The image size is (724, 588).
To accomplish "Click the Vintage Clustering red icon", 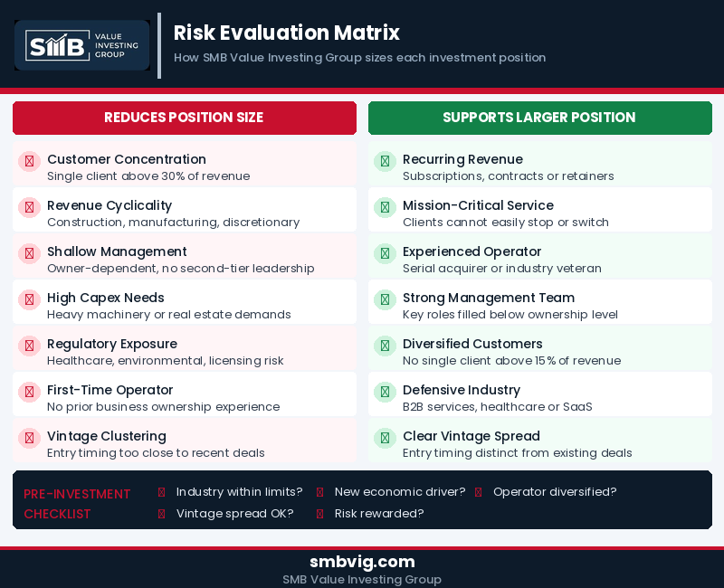I will (29, 438).
